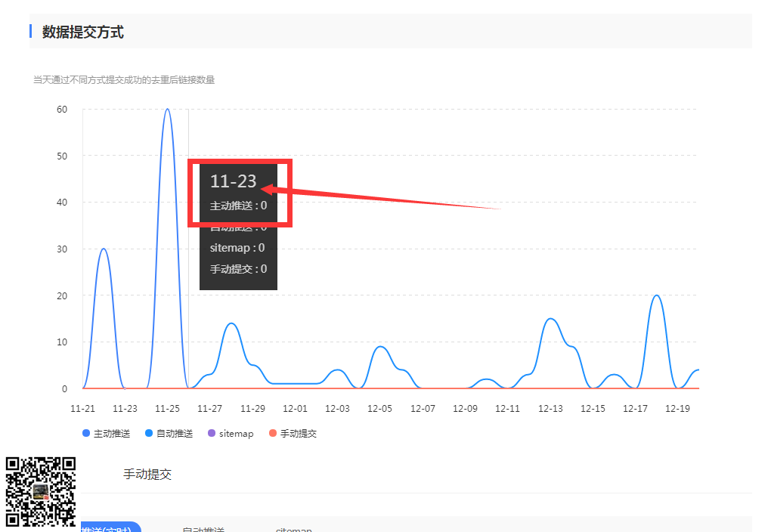Image resolution: width=771 pixels, height=532 pixels.
Task: Click the 12-01 x-axis date label
Action: pyautogui.click(x=295, y=409)
